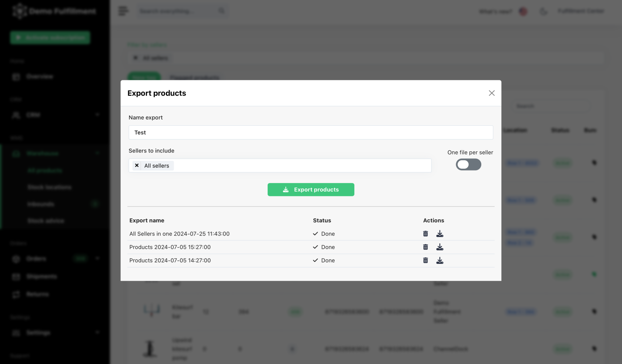Image resolution: width=622 pixels, height=364 pixels.
Task: Expand the Settings sidebar menu
Action: tap(56, 333)
